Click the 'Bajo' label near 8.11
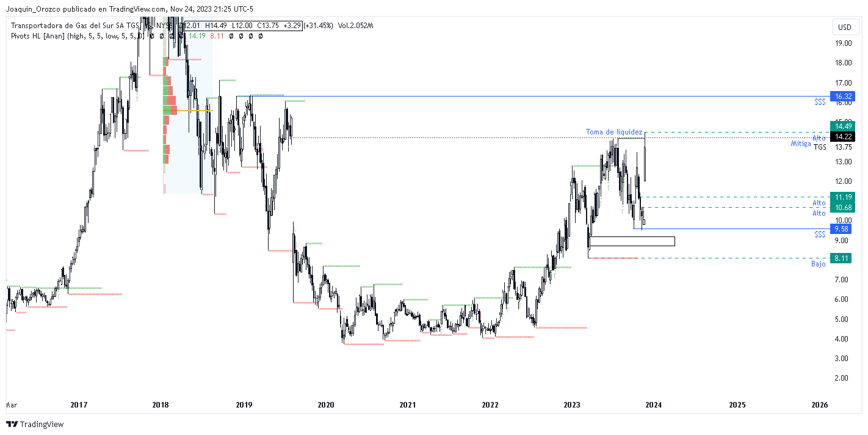This screenshot has height=435, width=868. click(x=818, y=264)
